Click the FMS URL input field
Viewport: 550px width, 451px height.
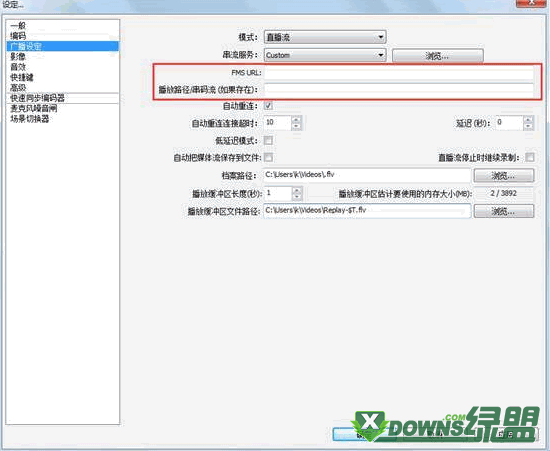tap(399, 73)
